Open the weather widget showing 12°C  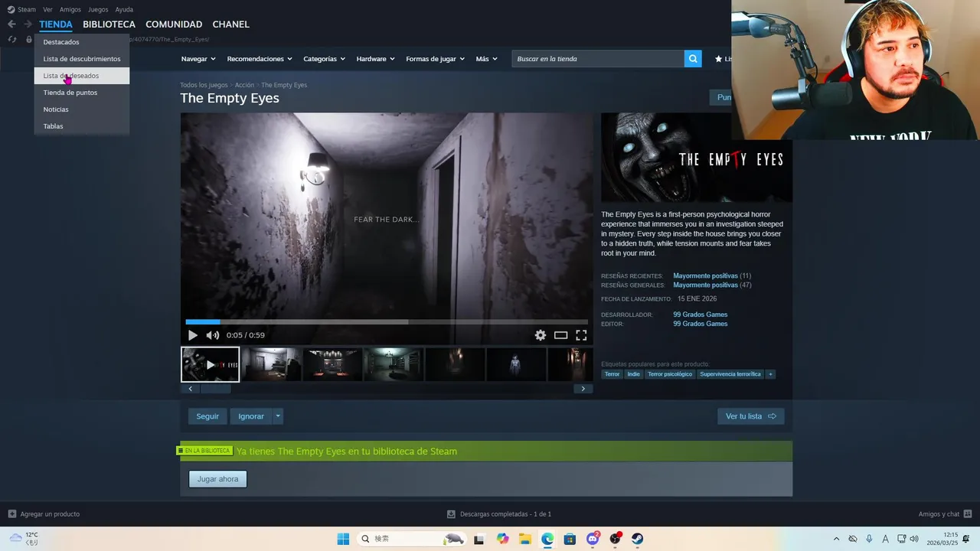23,539
